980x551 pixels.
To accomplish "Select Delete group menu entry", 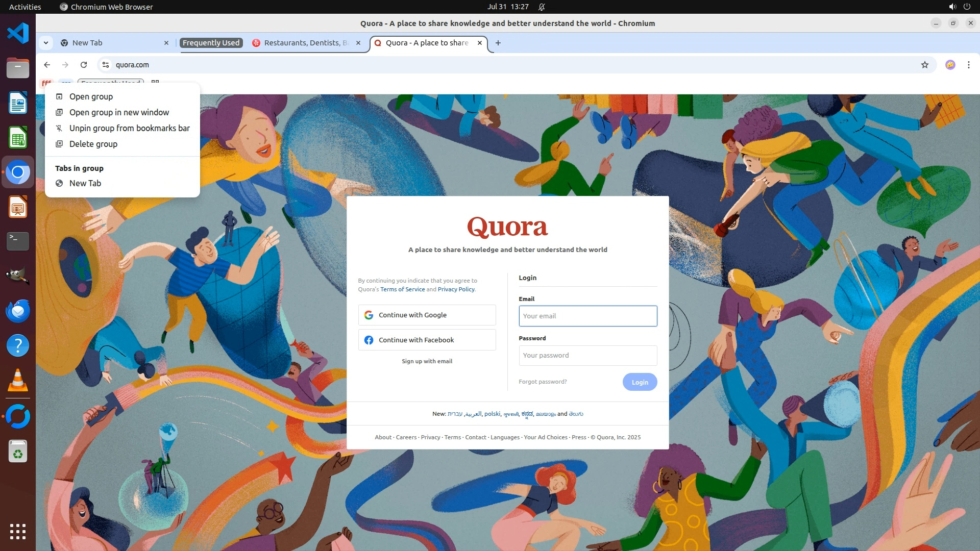I will click(93, 144).
